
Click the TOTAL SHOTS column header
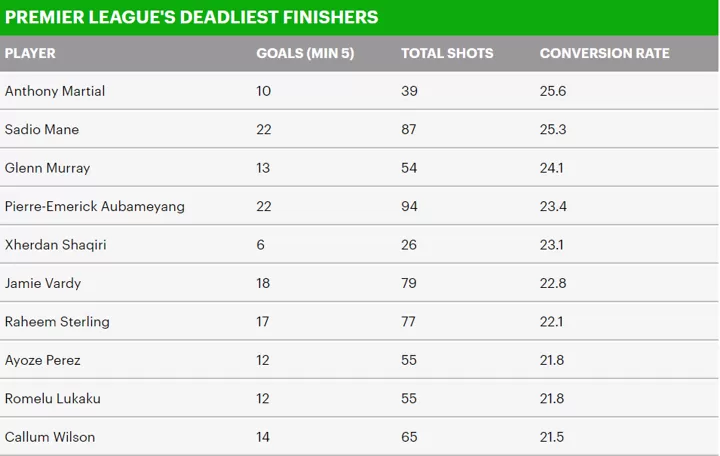[447, 53]
